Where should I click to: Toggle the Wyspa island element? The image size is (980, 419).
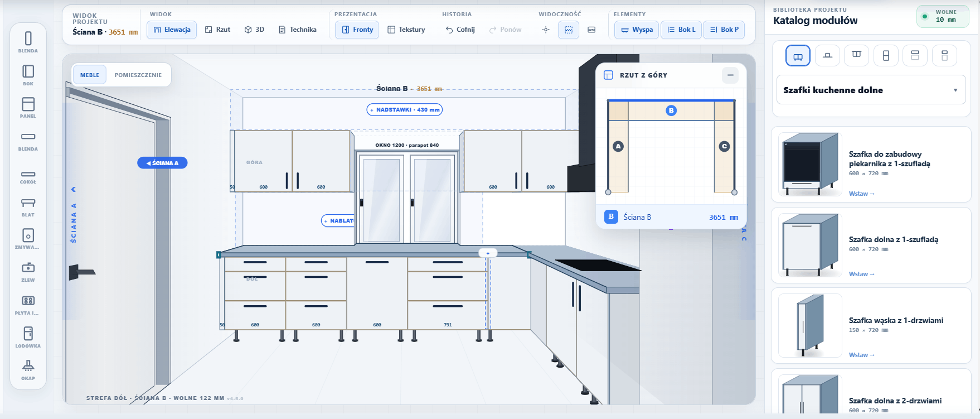coord(637,30)
